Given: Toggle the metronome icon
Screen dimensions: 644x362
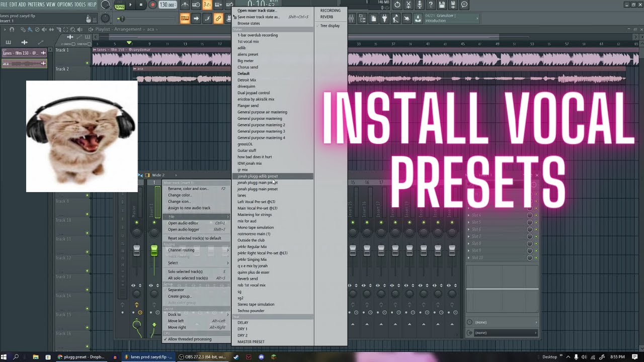Looking at the screenshot, I should pos(185,5).
